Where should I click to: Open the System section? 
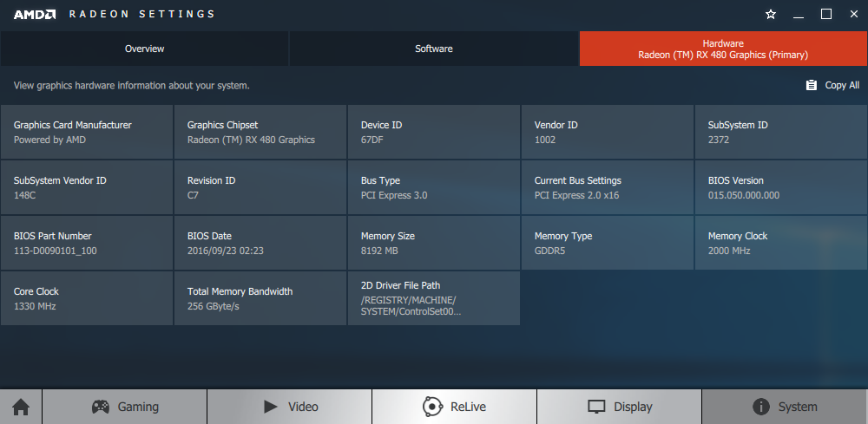coord(785,407)
